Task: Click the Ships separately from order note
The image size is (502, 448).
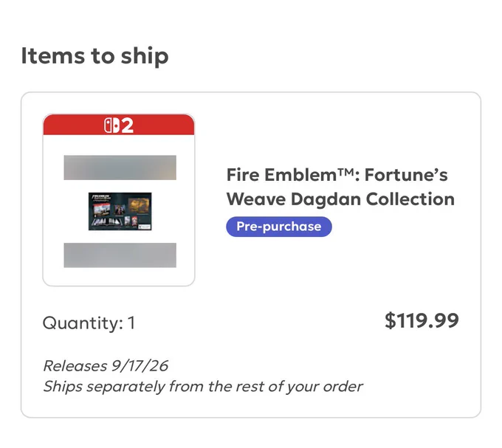Action: tap(203, 387)
